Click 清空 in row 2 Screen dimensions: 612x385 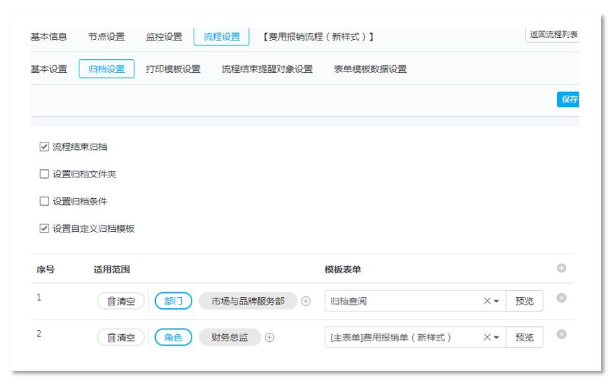click(121, 337)
